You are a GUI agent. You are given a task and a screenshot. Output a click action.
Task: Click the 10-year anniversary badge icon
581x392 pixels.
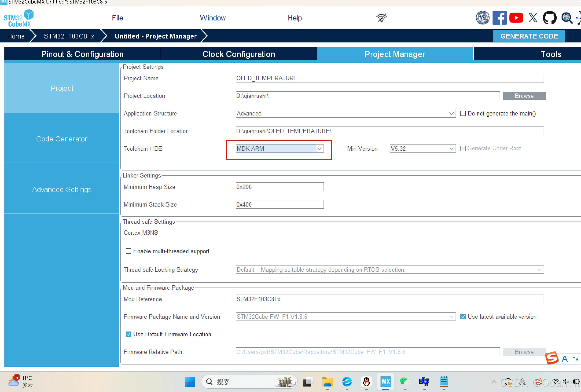pos(482,18)
